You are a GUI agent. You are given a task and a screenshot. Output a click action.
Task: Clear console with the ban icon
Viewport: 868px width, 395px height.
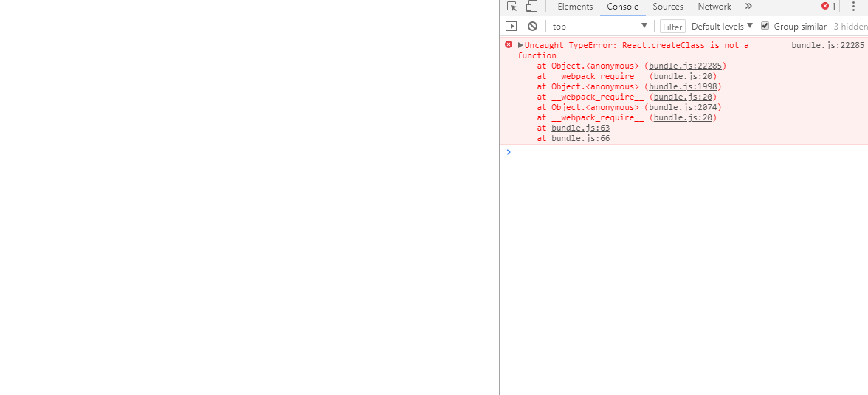(x=533, y=26)
